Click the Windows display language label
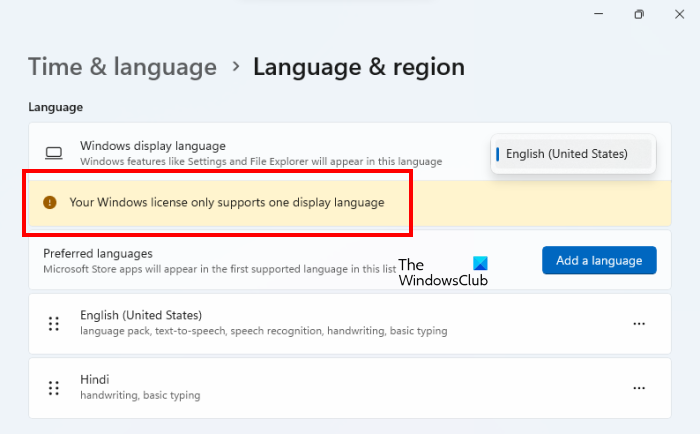The width and height of the screenshot is (700, 434). coord(153,146)
